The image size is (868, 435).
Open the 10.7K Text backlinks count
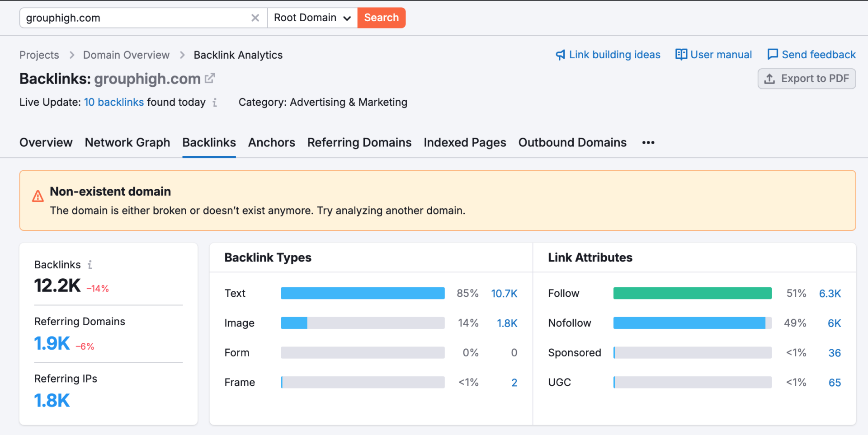pos(504,294)
